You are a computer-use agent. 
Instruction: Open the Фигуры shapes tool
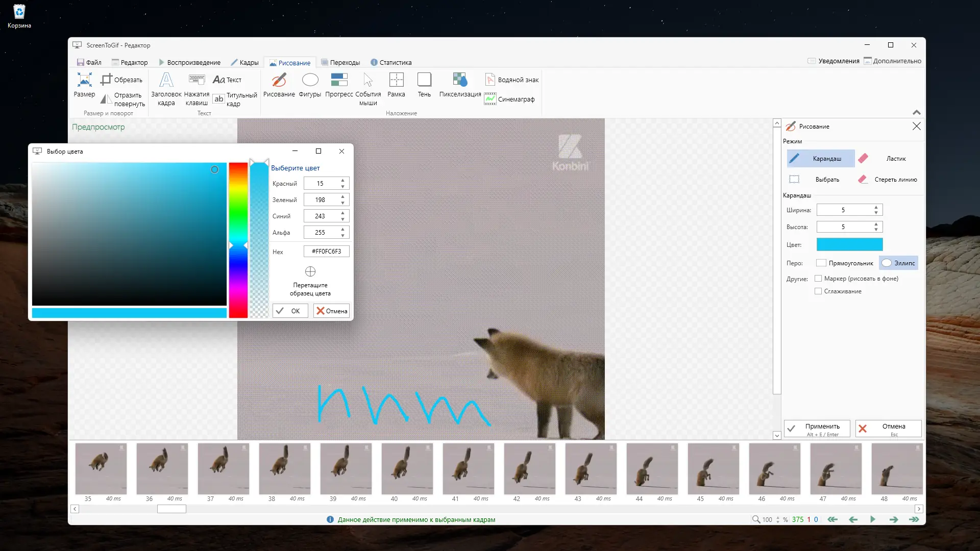pos(310,85)
